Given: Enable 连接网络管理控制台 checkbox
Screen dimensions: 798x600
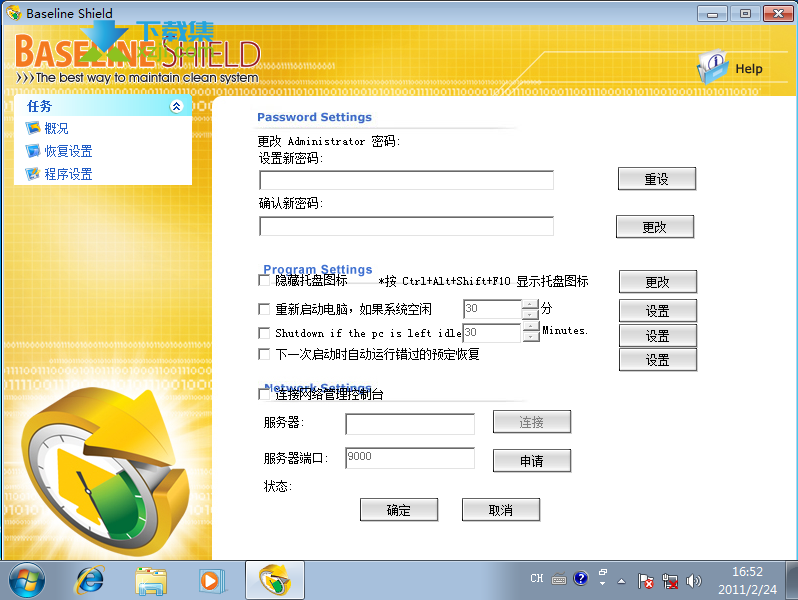Looking at the screenshot, I should [264, 394].
